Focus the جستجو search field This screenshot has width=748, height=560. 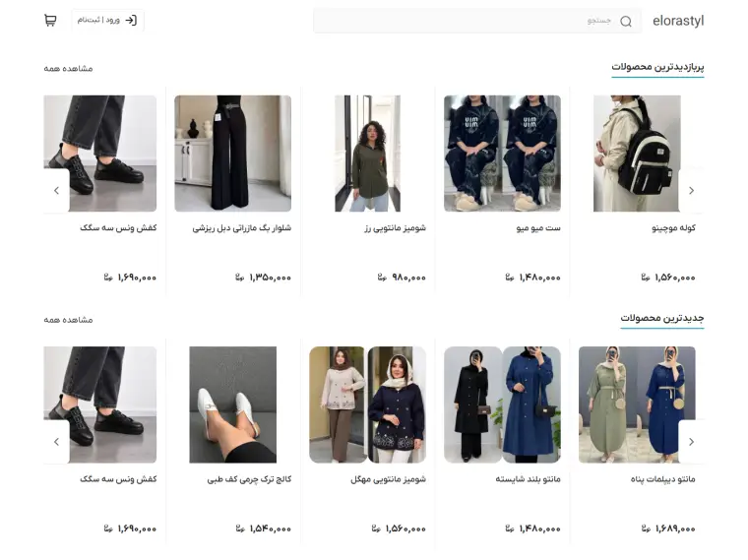[477, 21]
